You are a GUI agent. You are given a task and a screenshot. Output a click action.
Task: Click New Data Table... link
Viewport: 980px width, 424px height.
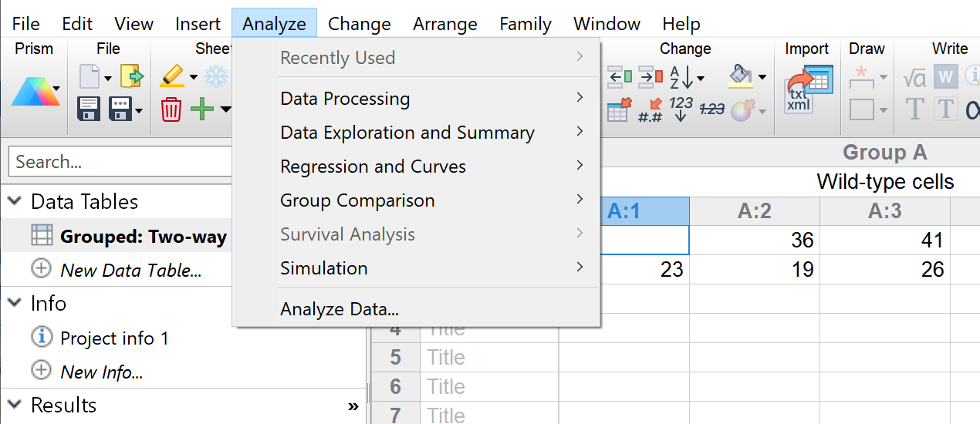[x=130, y=271]
